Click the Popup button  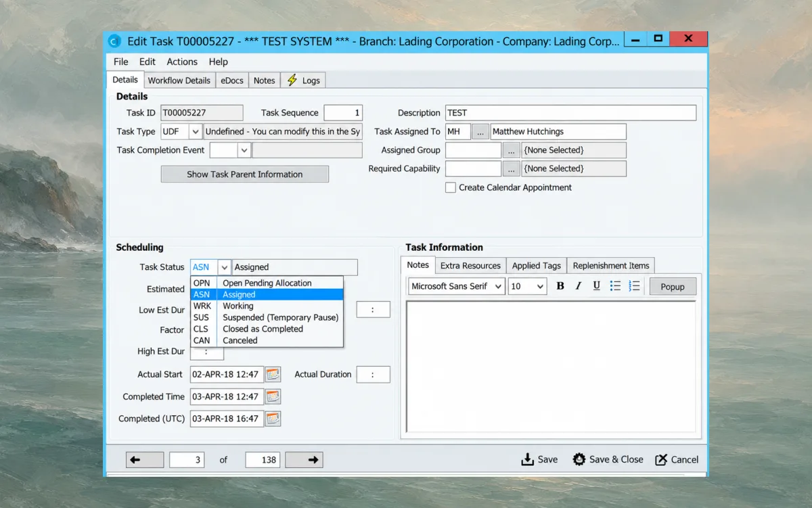click(x=673, y=287)
